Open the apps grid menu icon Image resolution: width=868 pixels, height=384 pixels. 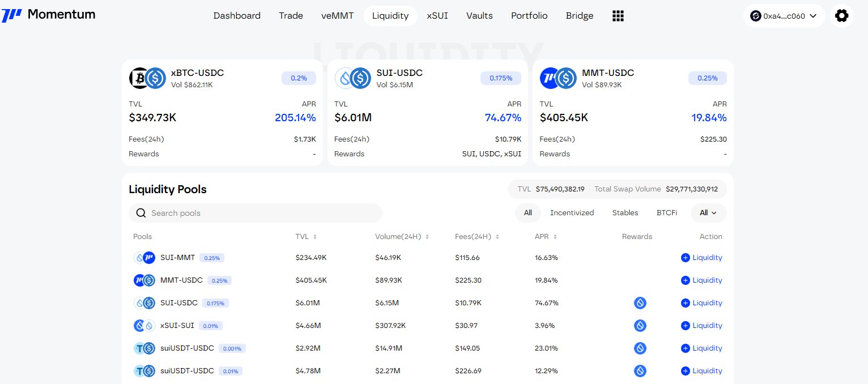tap(618, 16)
